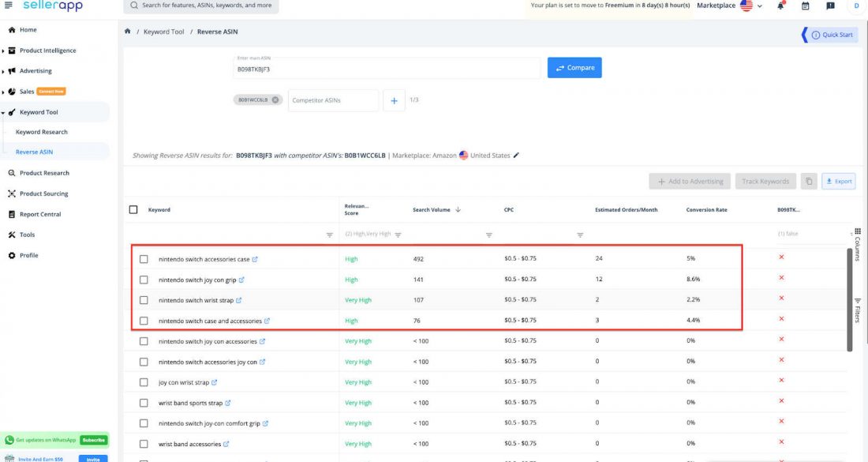The image size is (868, 462).
Task: Open external link for joy con wrist strap
Action: pyautogui.click(x=214, y=382)
